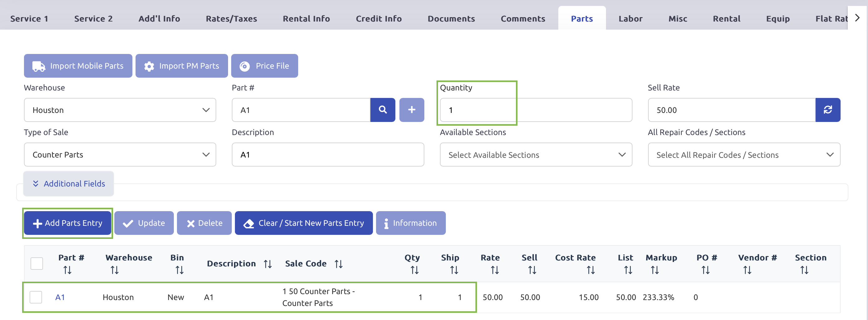This screenshot has height=320, width=868.
Task: Click the Part # search magnifier icon
Action: (383, 110)
